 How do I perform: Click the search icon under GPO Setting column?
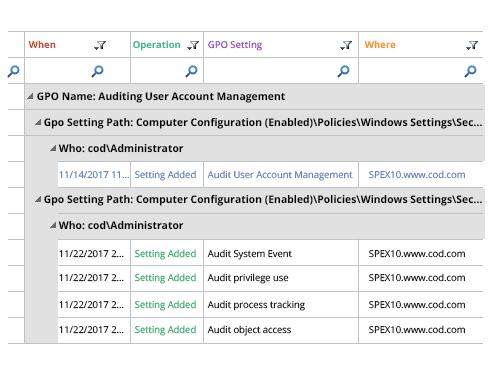(x=343, y=71)
